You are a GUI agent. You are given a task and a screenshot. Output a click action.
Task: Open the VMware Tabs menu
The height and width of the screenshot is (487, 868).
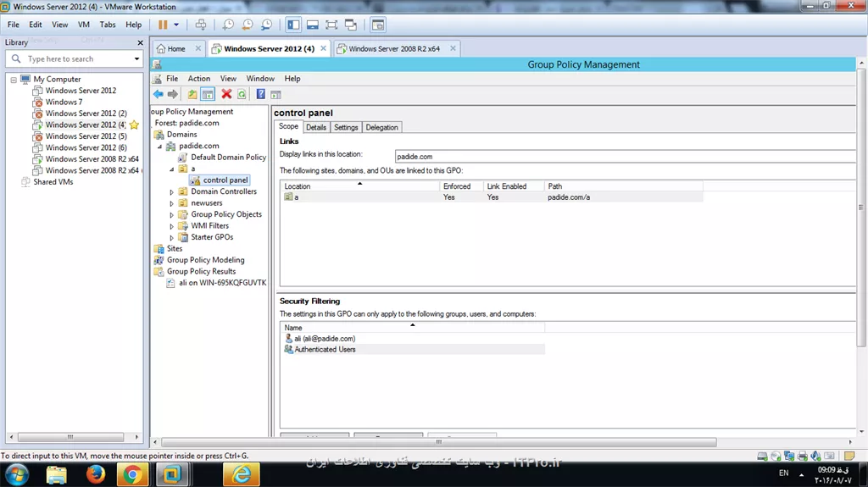pos(108,25)
